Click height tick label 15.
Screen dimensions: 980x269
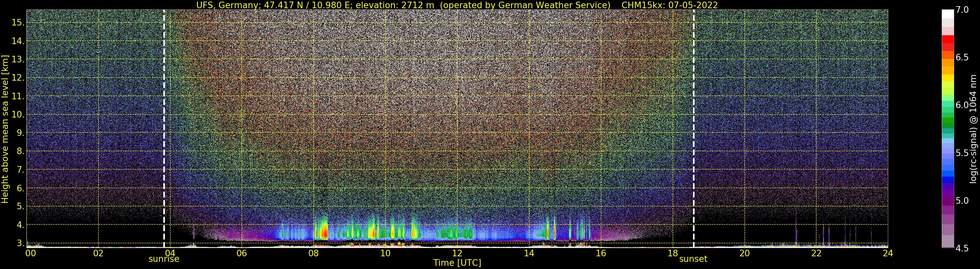(18, 23)
